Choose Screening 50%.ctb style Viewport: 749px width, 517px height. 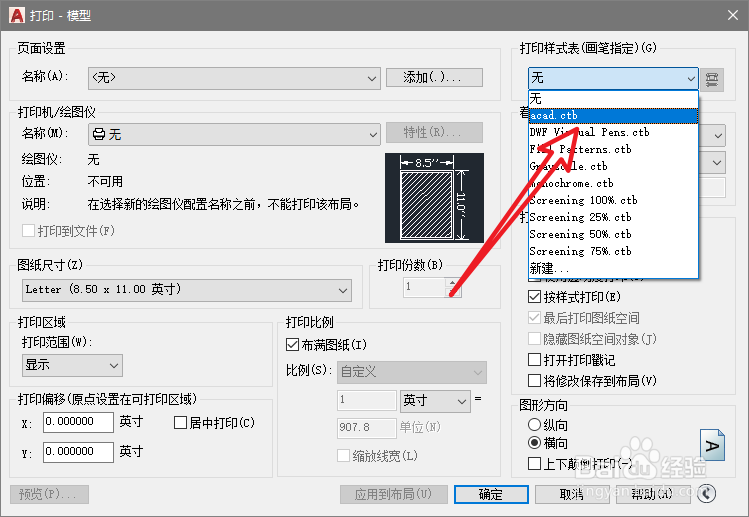pos(613,234)
